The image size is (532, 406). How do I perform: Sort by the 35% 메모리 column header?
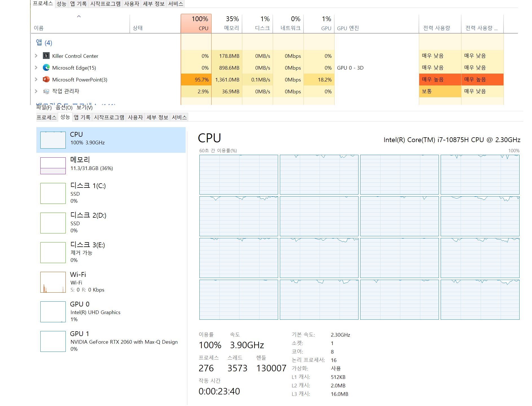[227, 24]
